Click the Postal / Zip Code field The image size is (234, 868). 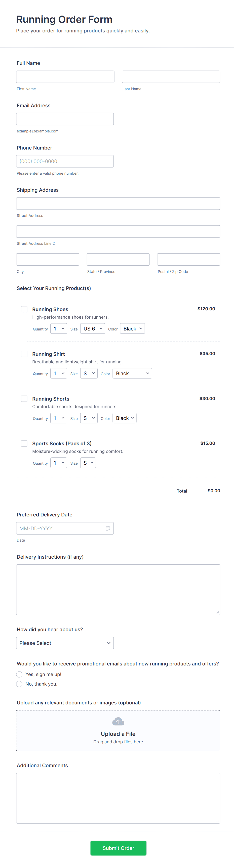click(188, 259)
